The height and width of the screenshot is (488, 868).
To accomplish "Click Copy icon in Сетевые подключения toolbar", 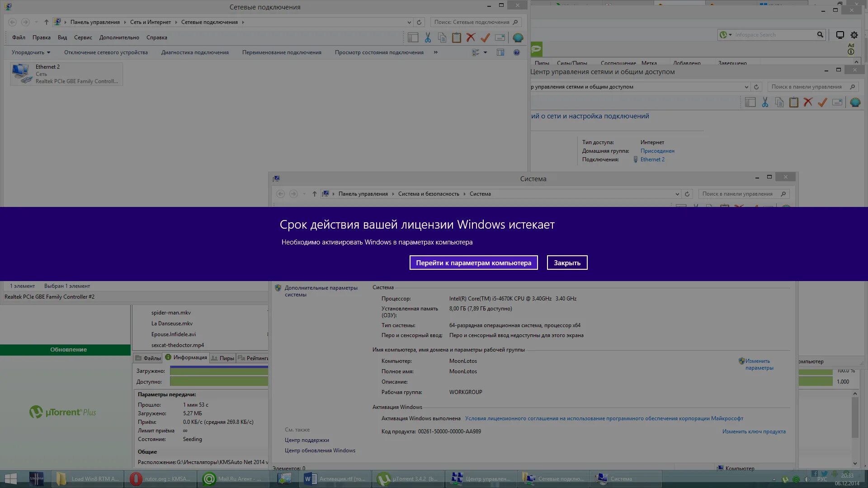I will point(442,38).
